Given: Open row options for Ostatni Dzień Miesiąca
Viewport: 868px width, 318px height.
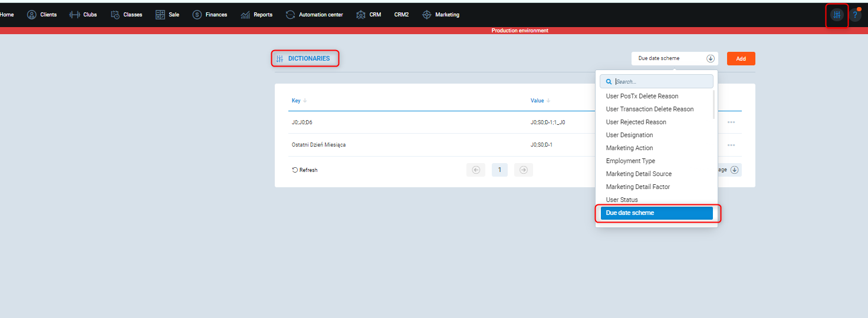Looking at the screenshot, I should click(731, 145).
